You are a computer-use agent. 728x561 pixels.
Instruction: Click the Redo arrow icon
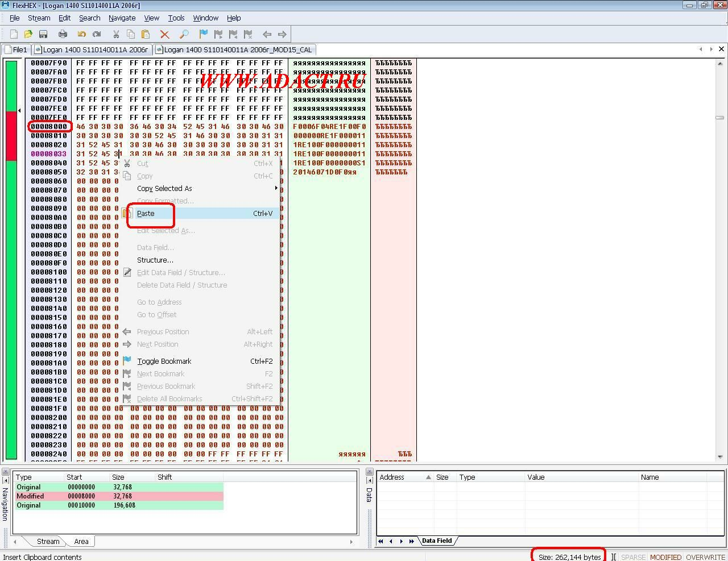pos(97,34)
